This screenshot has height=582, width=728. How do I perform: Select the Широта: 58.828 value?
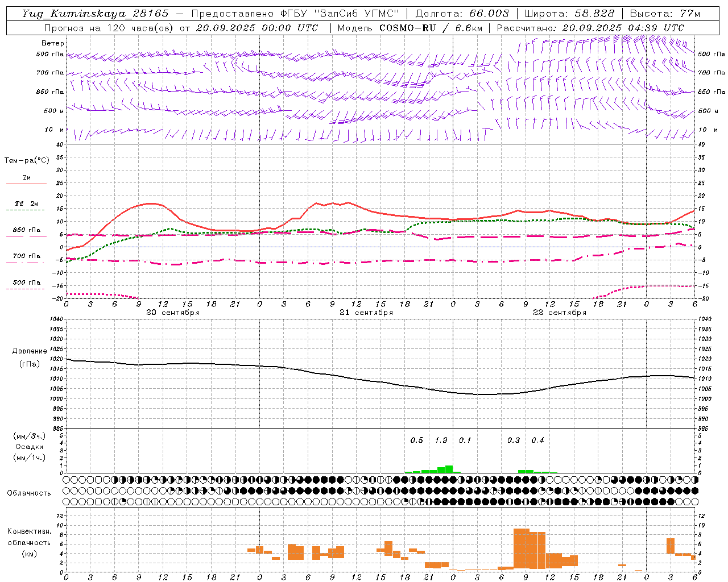(569, 14)
